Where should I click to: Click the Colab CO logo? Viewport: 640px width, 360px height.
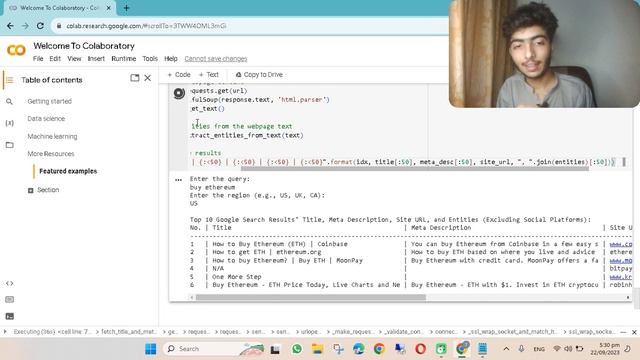pos(16,50)
